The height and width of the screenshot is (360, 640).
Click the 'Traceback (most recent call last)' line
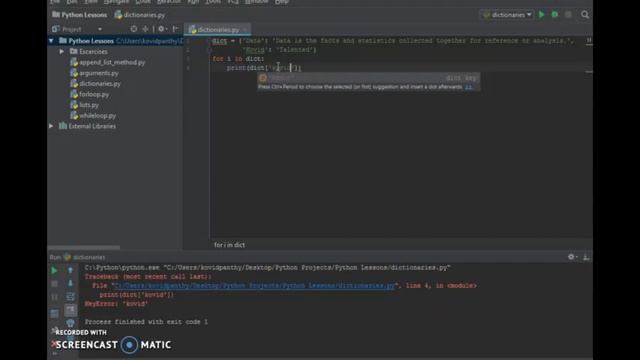(148, 277)
